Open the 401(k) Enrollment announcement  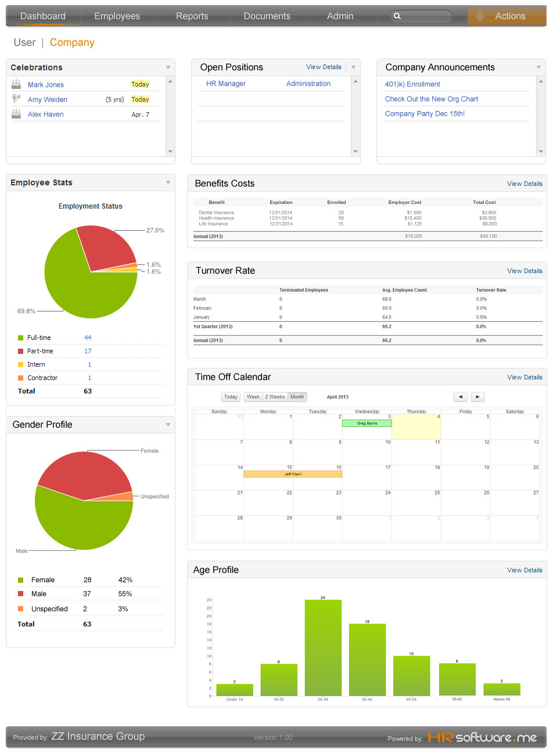[x=412, y=84]
